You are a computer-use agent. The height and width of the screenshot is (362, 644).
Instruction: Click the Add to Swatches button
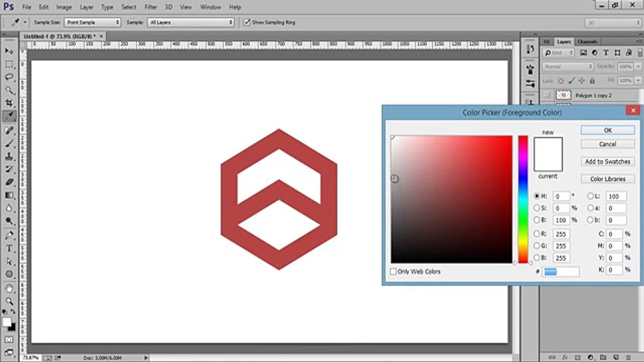[608, 162]
